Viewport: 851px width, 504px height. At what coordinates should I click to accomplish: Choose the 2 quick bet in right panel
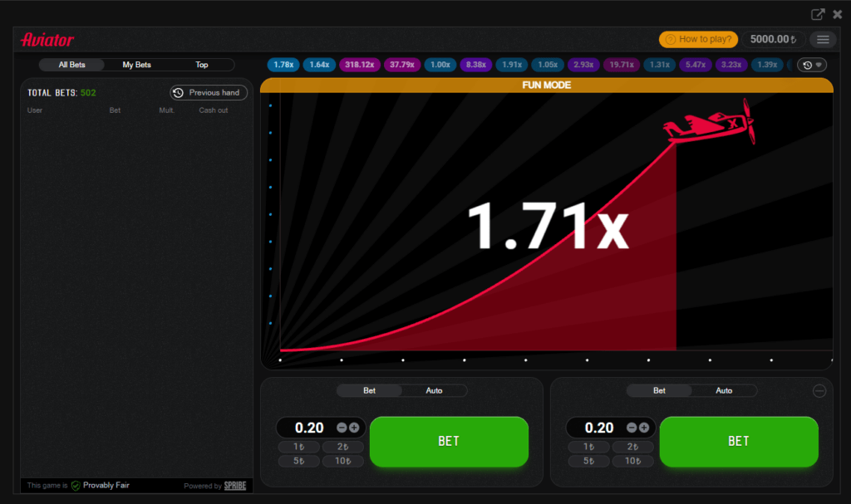pos(632,447)
